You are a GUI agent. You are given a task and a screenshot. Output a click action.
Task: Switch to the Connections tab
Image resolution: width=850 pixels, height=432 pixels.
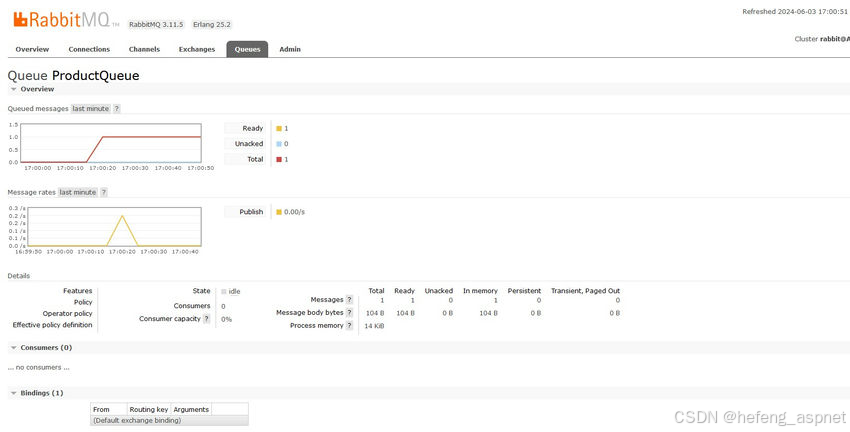(89, 49)
